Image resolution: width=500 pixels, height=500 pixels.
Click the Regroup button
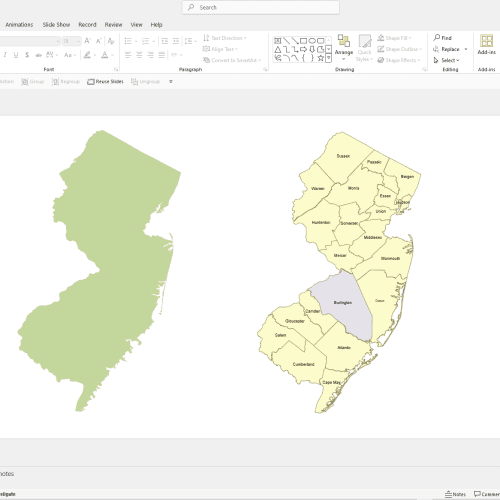point(66,81)
